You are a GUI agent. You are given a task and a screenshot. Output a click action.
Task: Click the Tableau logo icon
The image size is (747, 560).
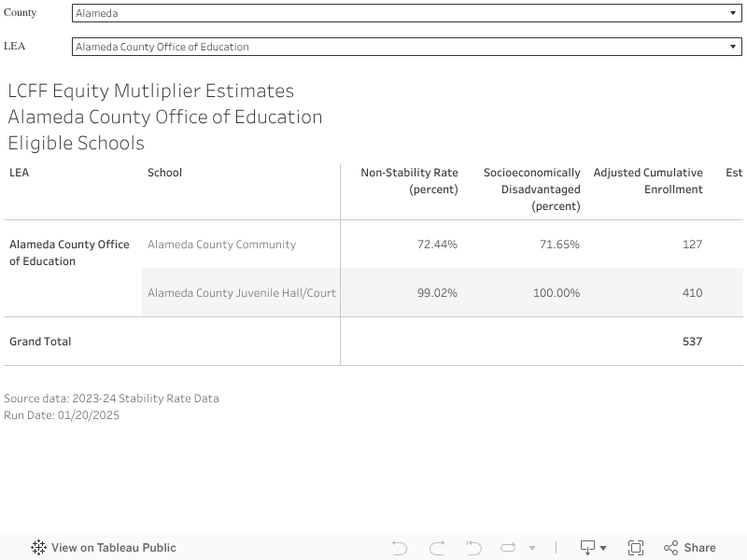coord(39,548)
